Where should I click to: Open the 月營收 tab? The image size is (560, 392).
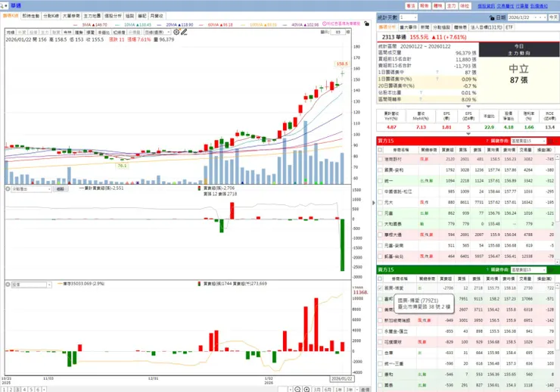(157, 16)
